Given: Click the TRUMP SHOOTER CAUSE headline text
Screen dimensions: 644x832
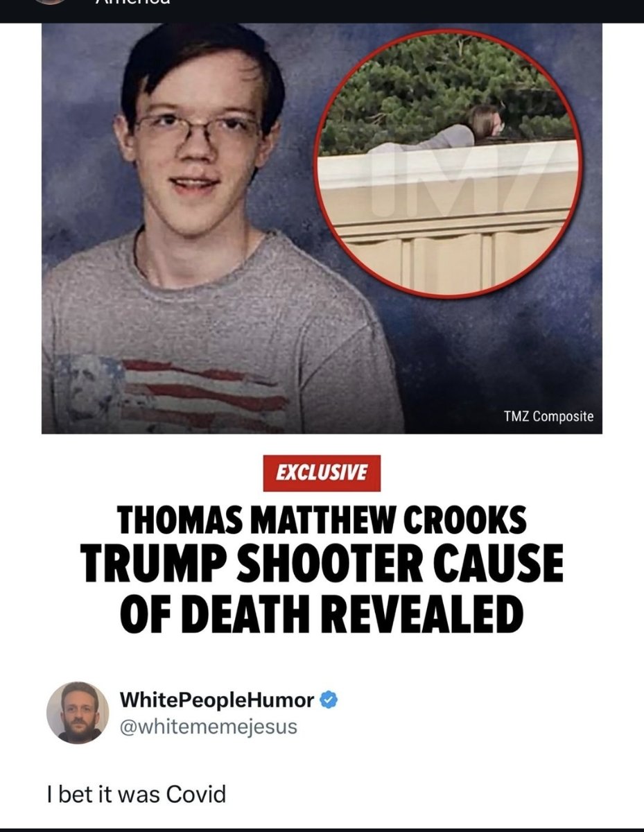Looking at the screenshot, I should click(322, 565).
